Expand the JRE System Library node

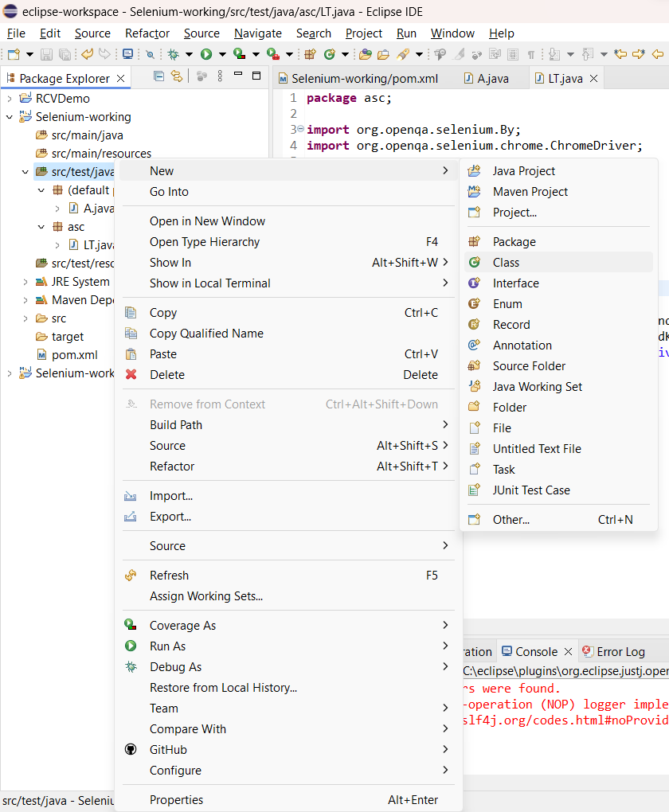[25, 282]
